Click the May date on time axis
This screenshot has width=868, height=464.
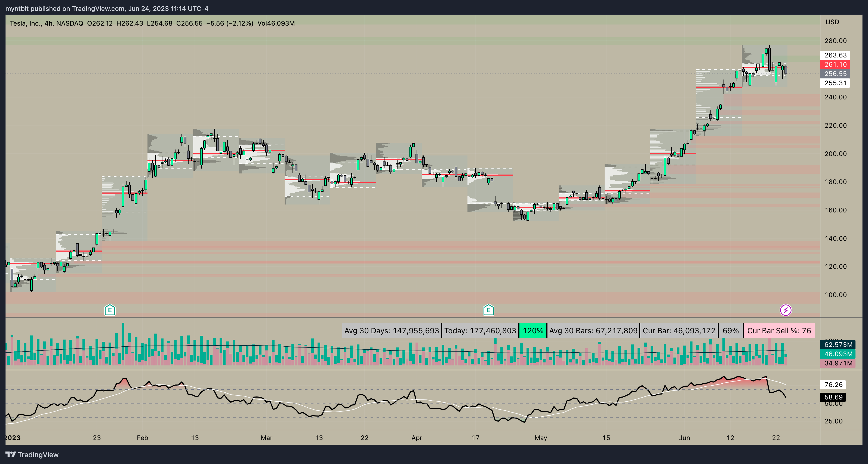pyautogui.click(x=540, y=438)
